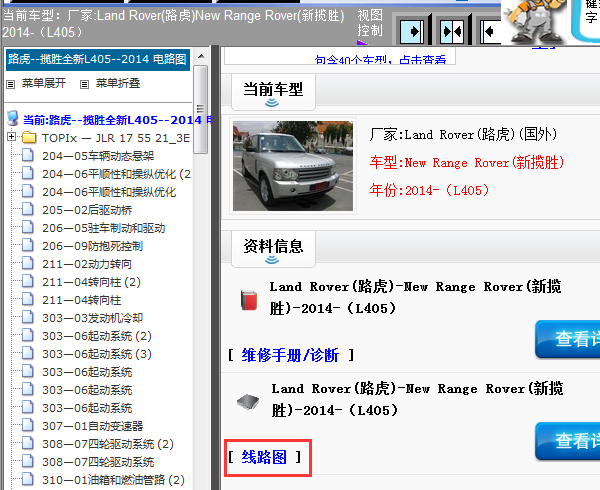Screen dimensions: 600x490
Task: Click the 车型:New Range Rover(新揽胜) text
Action: click(x=467, y=163)
